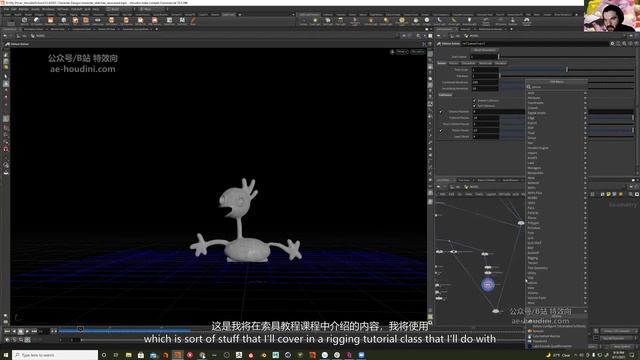Open Microsoft Store from the taskbar
640x360 pixels.
click(x=140, y=355)
